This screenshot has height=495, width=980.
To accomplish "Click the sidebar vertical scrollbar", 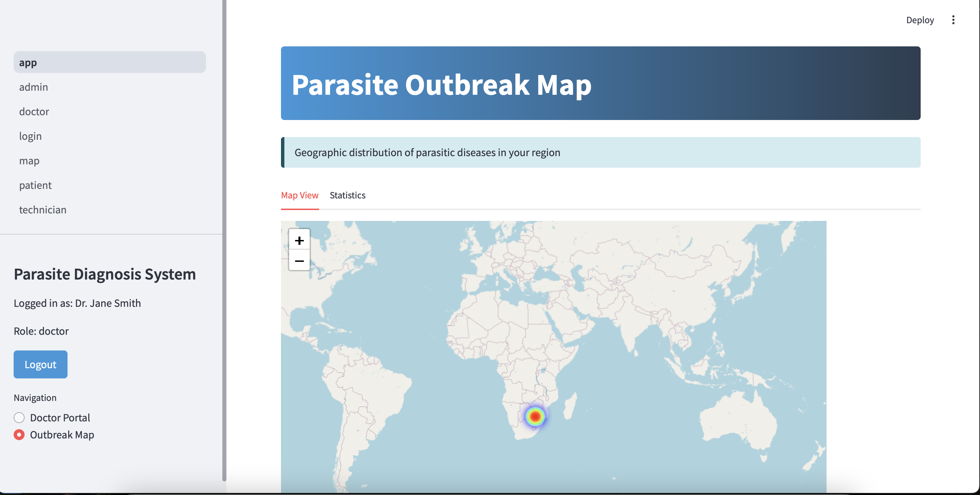I will coord(224,240).
